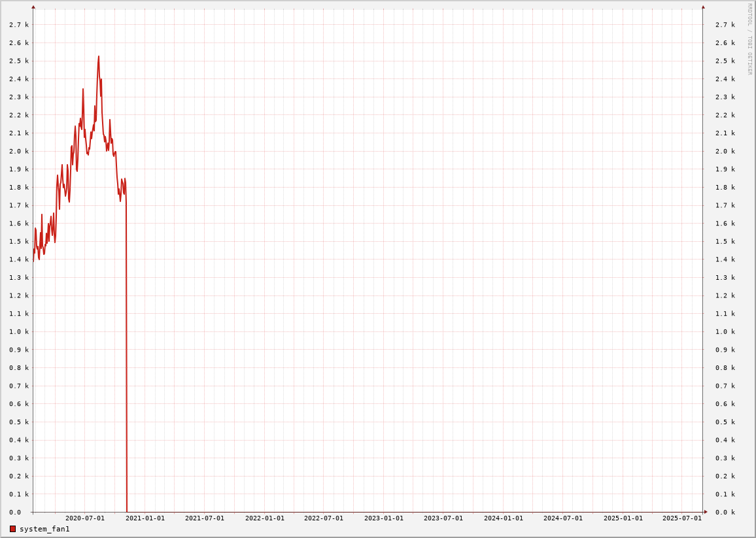
Task: Click the system_fan1 legend label text
Action: [x=44, y=529]
